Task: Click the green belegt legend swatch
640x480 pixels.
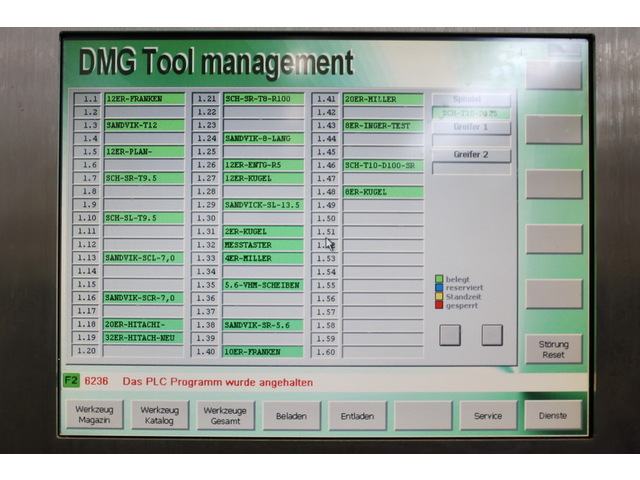Action: pos(439,279)
